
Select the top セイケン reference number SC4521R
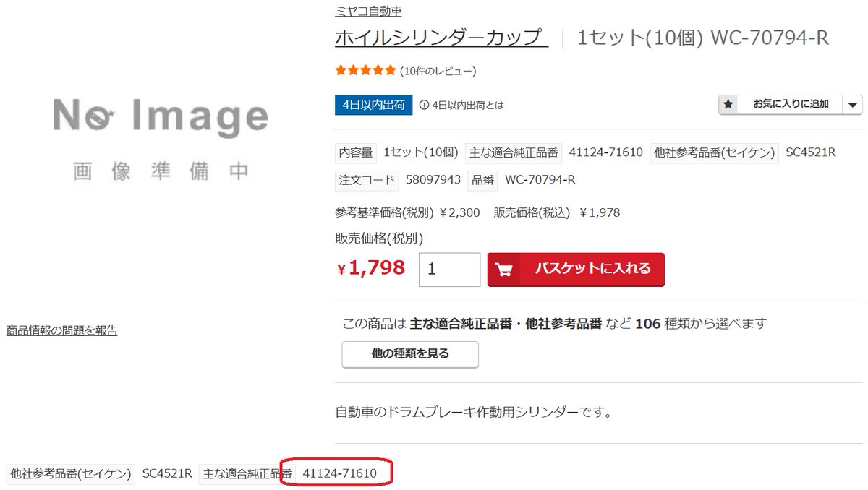pos(811,152)
